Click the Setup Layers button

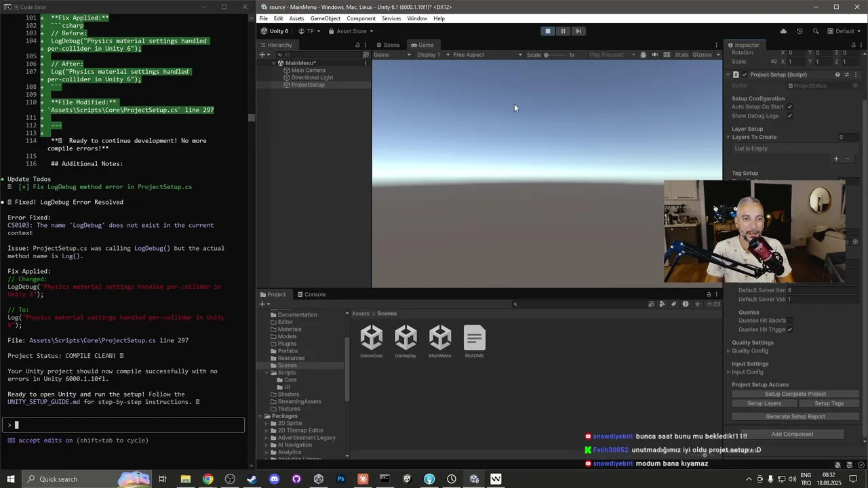click(764, 403)
